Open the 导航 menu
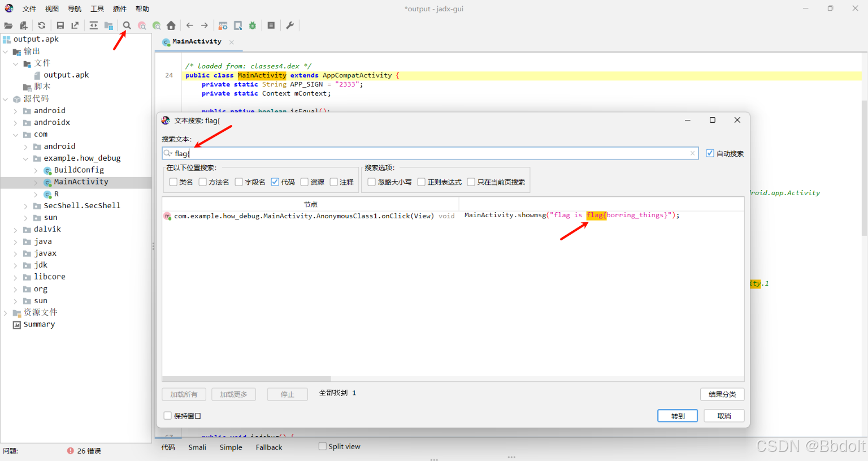This screenshot has width=868, height=461. [75, 9]
